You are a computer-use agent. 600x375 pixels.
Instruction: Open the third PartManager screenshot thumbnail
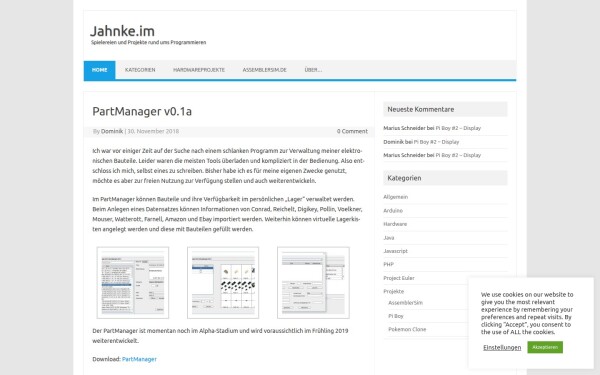click(313, 283)
